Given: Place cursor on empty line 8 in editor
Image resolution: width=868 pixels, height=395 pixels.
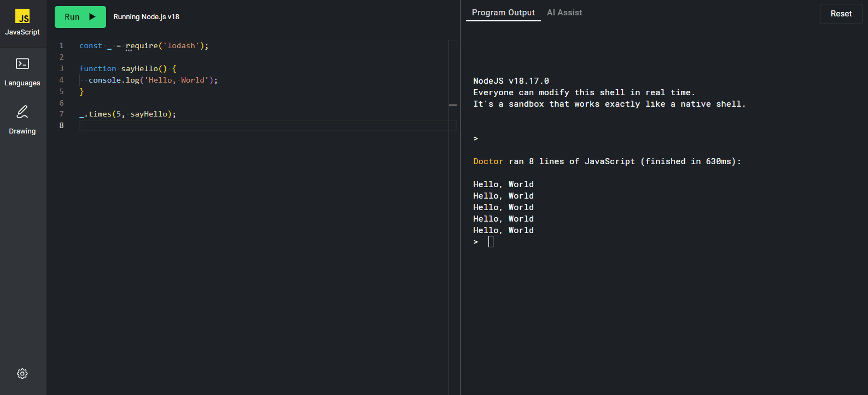Looking at the screenshot, I should click(x=263, y=126).
